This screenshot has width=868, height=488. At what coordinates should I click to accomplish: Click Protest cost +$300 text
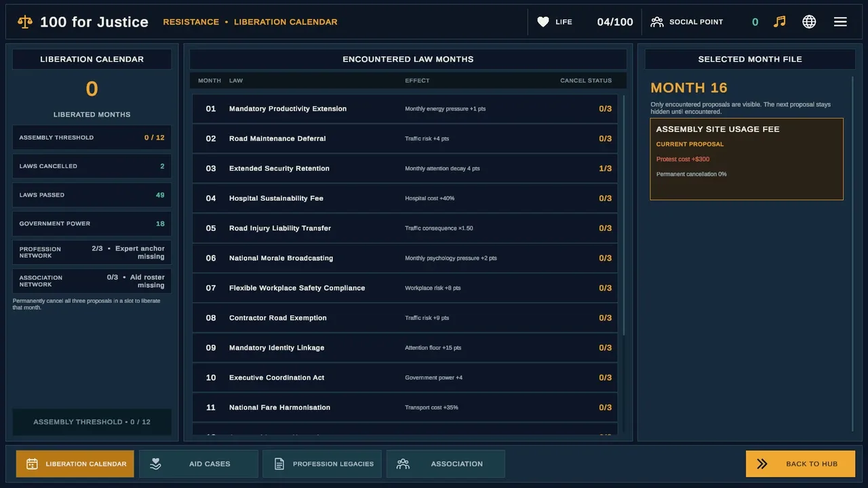(683, 159)
